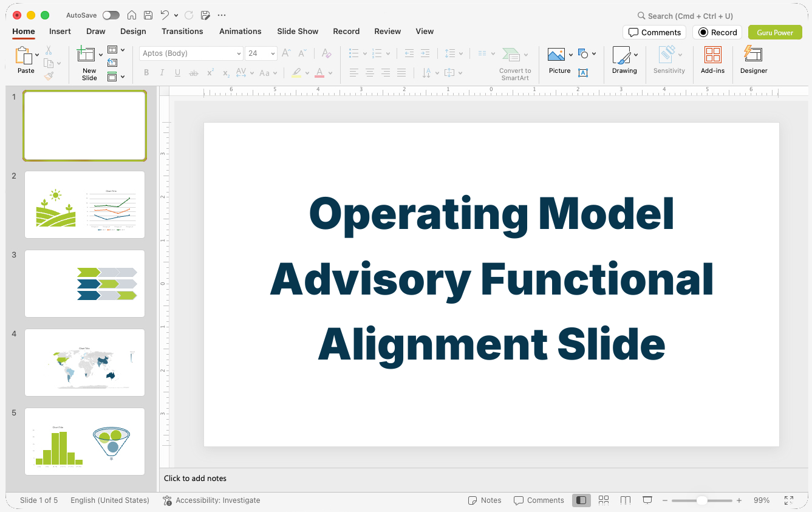
Task: Insert a text box from ribbon
Action: click(x=583, y=73)
